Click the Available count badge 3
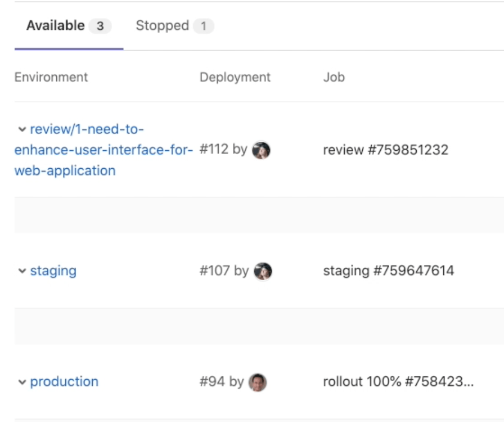 (100, 26)
